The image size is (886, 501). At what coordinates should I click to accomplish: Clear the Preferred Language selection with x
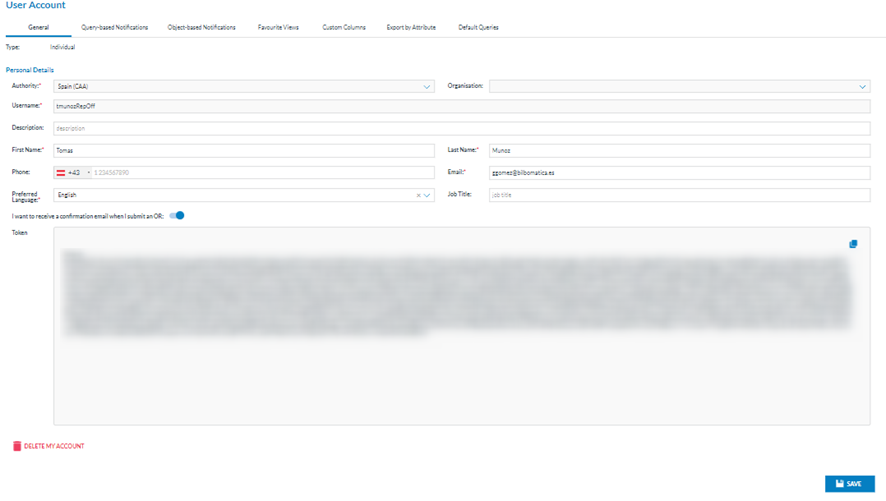(x=418, y=196)
